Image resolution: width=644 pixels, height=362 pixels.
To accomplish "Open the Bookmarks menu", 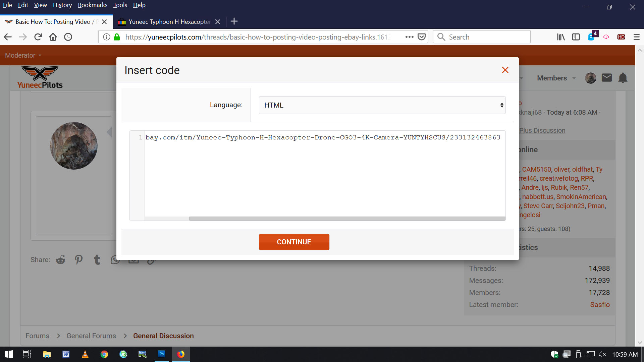I will (x=93, y=5).
